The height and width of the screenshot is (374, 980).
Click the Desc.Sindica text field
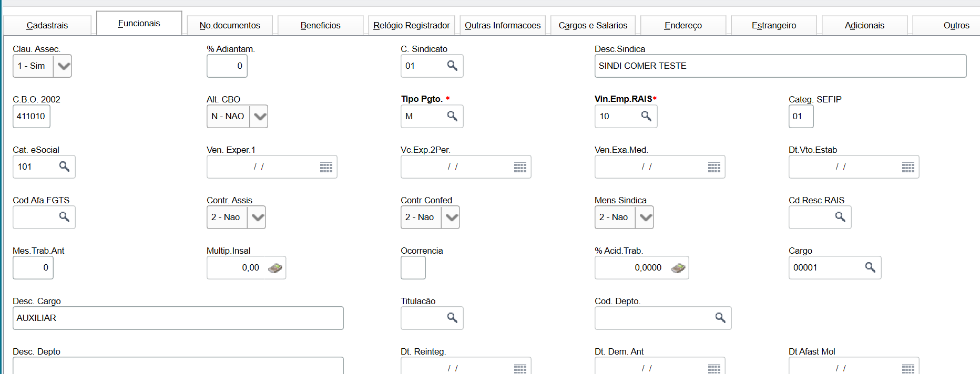[x=780, y=66]
